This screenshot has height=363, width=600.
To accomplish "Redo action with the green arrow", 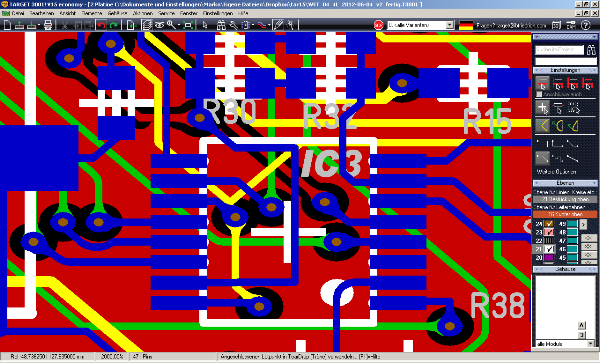I will [x=114, y=25].
